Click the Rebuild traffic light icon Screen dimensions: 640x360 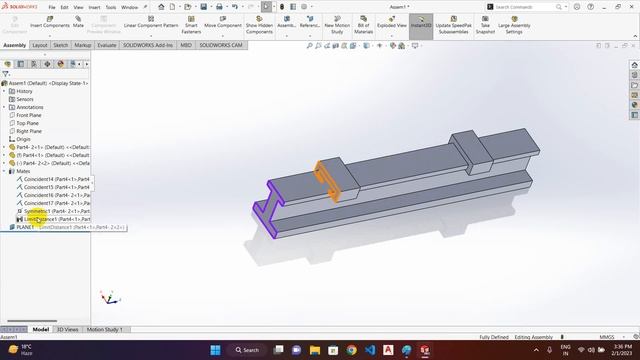282,7
